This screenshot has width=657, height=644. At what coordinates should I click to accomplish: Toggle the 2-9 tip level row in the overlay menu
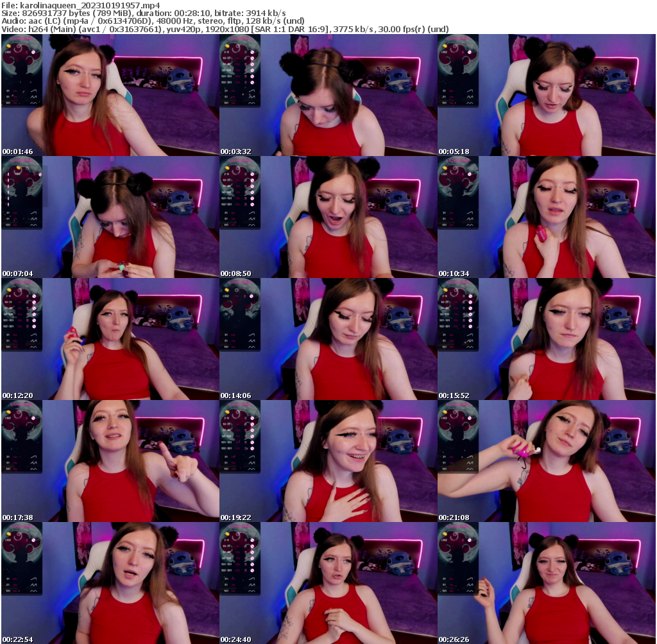(x=226, y=174)
